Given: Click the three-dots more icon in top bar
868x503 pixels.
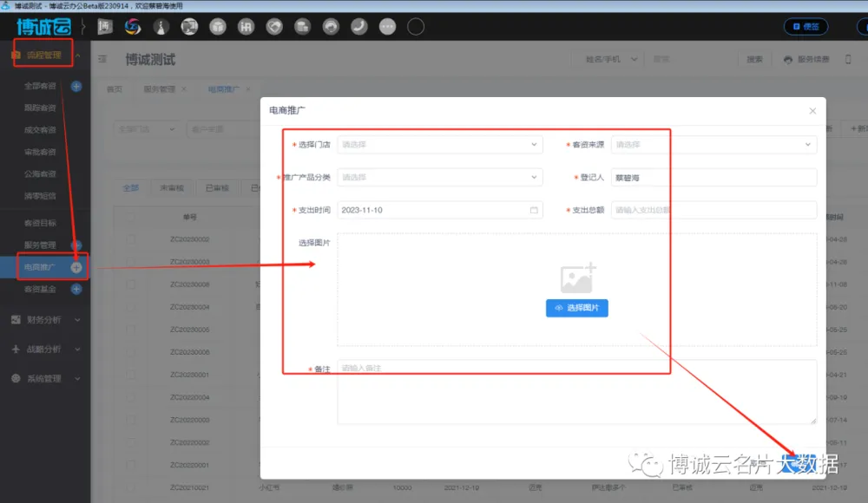Looking at the screenshot, I should pyautogui.click(x=387, y=27).
